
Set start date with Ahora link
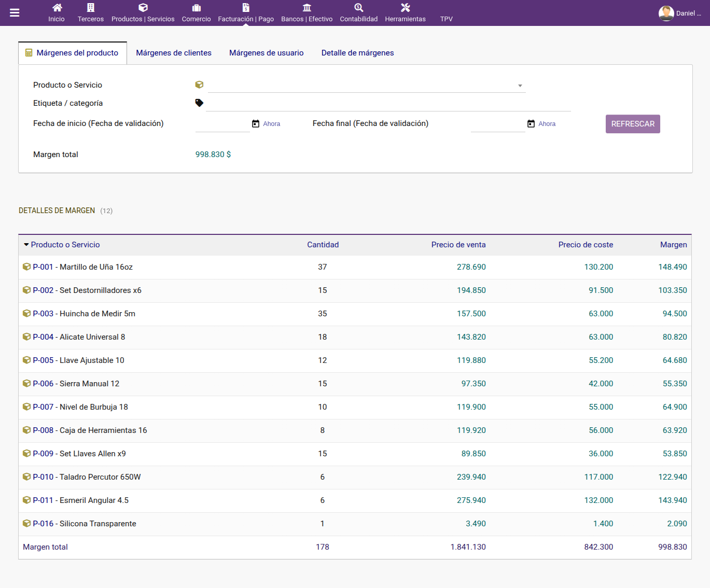pyautogui.click(x=272, y=124)
